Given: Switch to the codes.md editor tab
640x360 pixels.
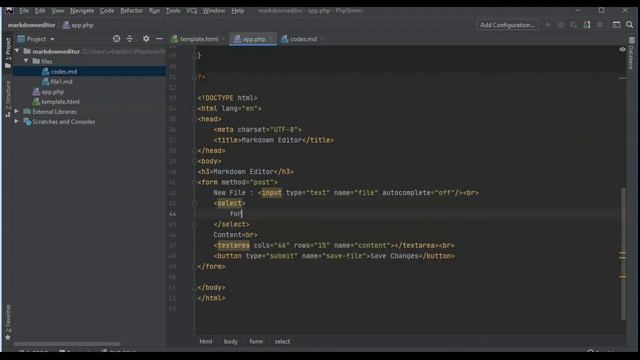Looking at the screenshot, I should coord(303,39).
